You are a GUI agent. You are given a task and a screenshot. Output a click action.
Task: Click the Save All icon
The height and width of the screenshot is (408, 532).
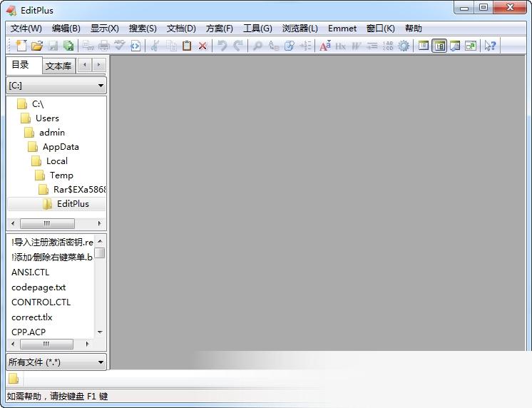coord(68,46)
